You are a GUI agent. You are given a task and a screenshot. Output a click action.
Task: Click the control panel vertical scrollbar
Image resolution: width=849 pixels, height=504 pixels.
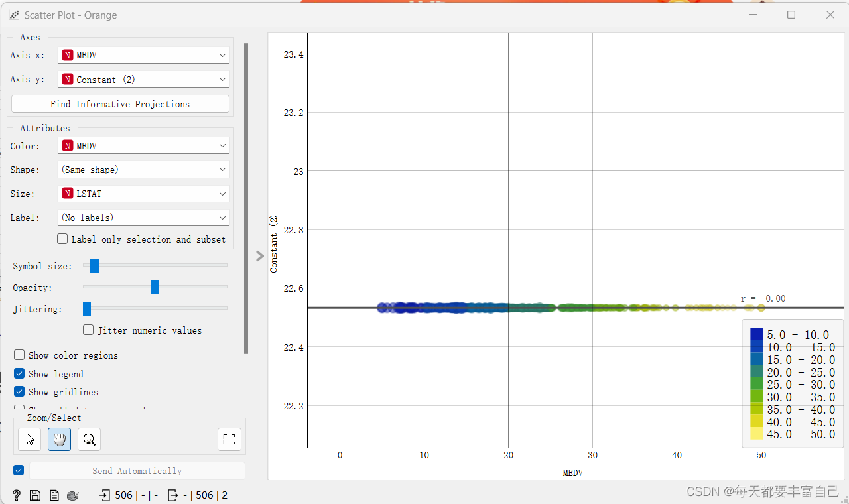[247, 199]
